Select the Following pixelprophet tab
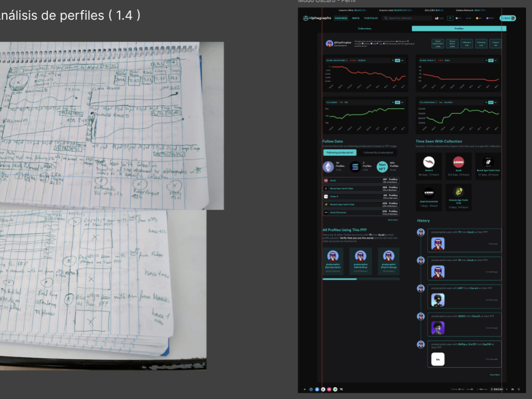Image resolution: width=532 pixels, height=399 pixels. tap(339, 153)
